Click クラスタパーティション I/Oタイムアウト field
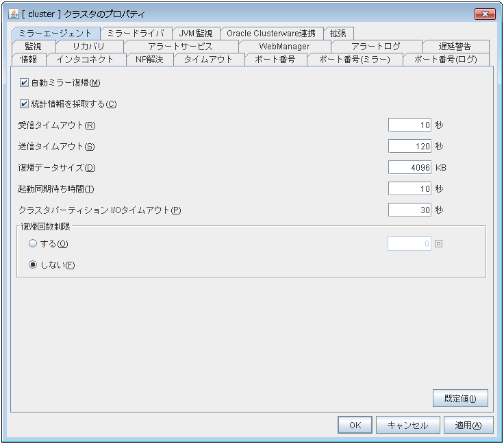This screenshot has width=504, height=444. pyautogui.click(x=409, y=210)
